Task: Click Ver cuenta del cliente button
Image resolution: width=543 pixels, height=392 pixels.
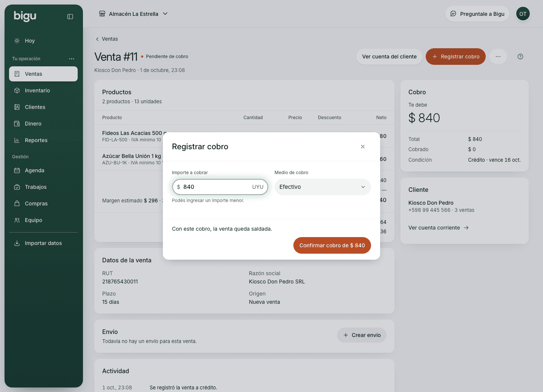Action: tap(390, 57)
